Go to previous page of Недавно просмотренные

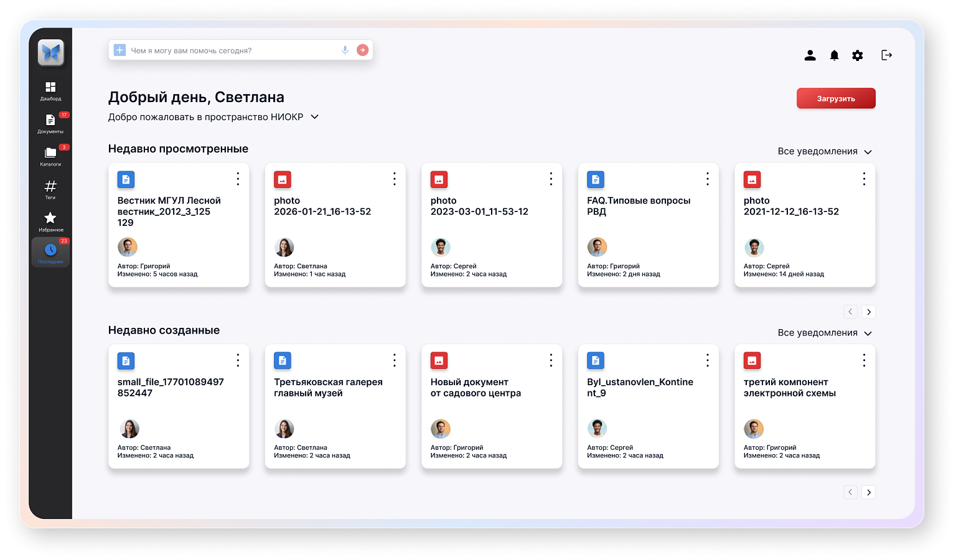click(850, 312)
